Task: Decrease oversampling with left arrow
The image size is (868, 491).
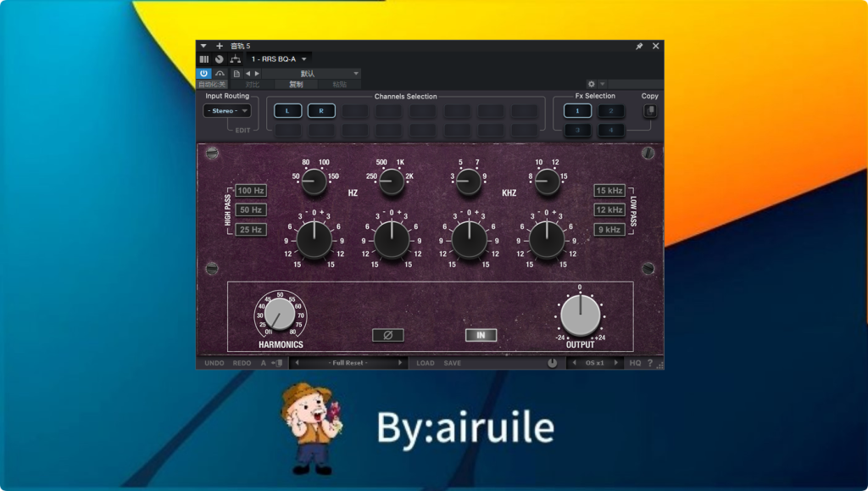Action: (x=574, y=363)
